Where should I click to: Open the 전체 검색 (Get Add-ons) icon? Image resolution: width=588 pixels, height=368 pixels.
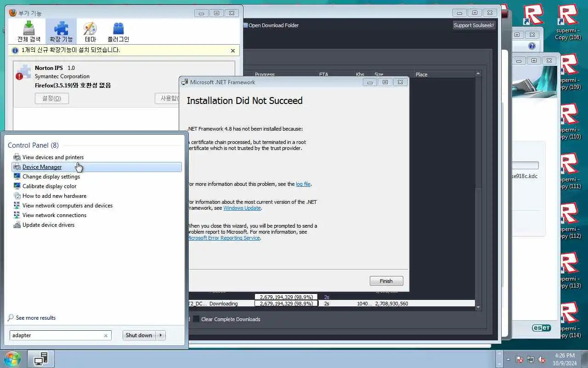29,31
